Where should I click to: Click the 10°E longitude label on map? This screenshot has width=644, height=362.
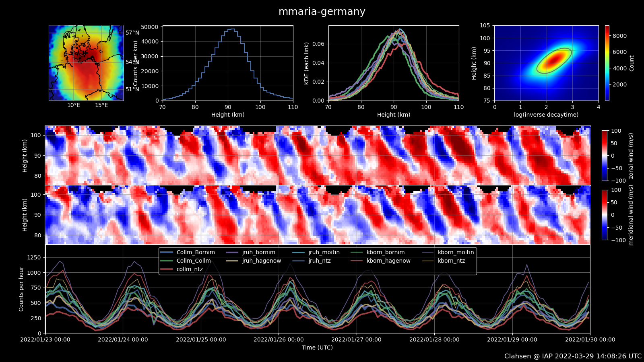coord(74,105)
